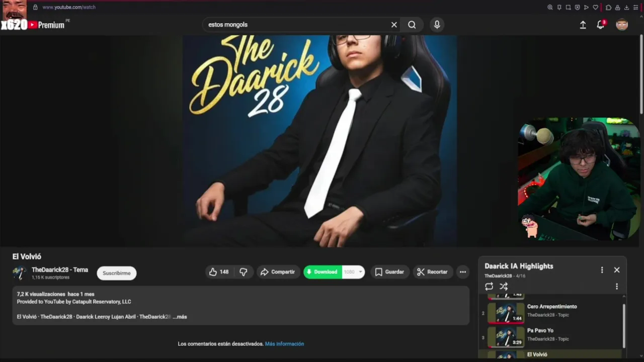
Task: Play 'Cero Arrepentimiento' from the playlist
Action: (552, 313)
